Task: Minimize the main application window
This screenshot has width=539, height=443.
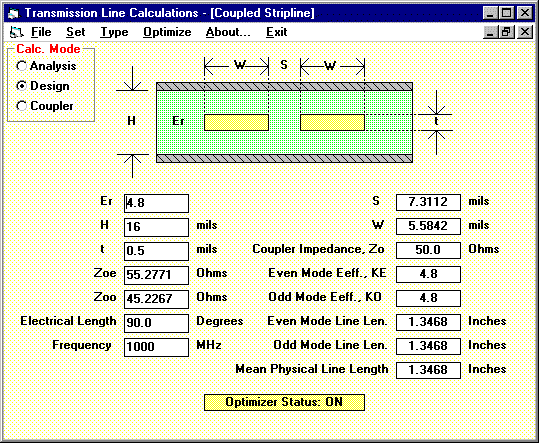Action: (x=490, y=13)
